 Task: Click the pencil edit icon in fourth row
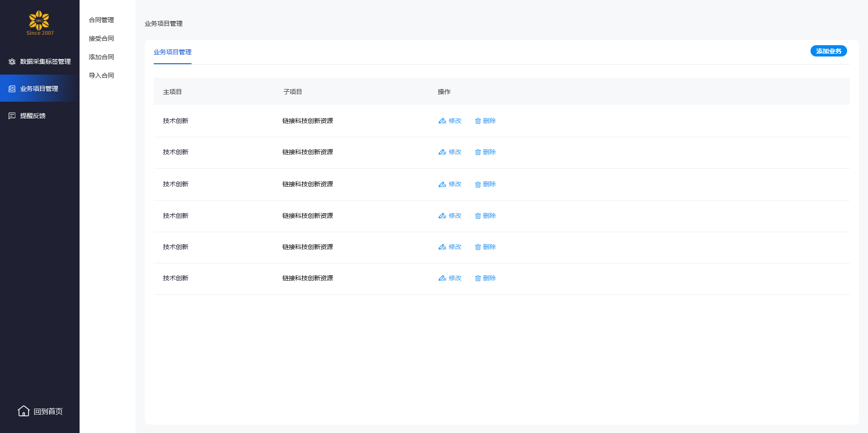coord(442,216)
